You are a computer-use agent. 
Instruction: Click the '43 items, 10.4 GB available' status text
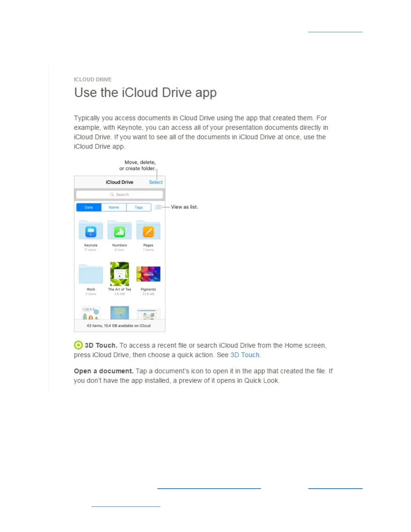[119, 326]
